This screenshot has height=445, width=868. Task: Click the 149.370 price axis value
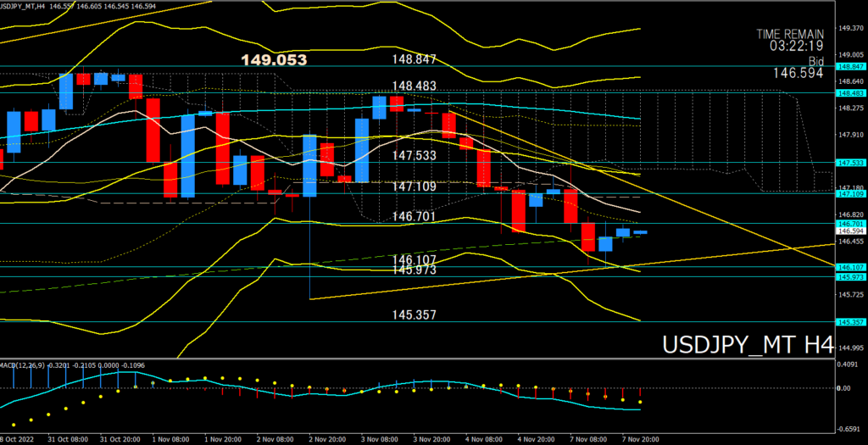851,28
